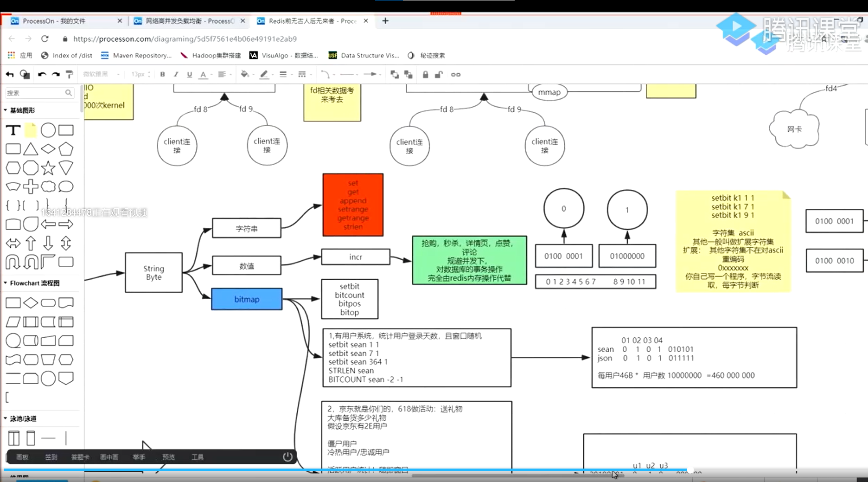The height and width of the screenshot is (482, 868).
Task: Select the yellow sticky note shape
Action: click(31, 130)
